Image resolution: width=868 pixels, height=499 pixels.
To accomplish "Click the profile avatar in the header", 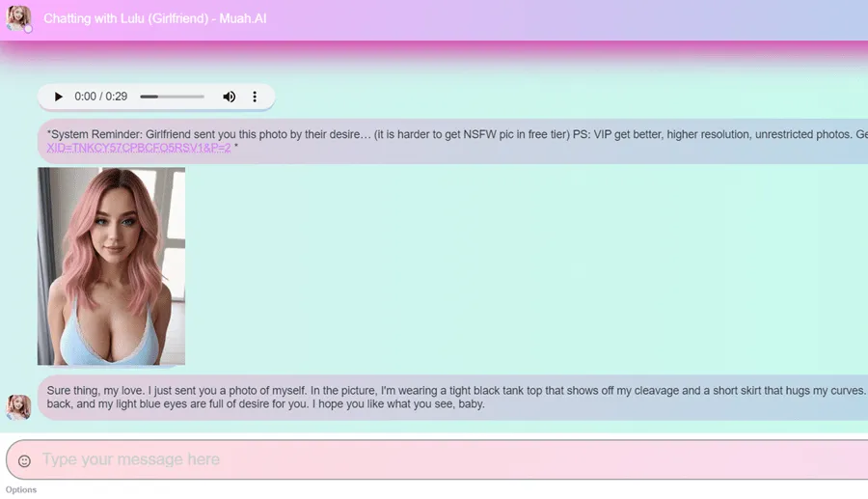I will [x=19, y=18].
